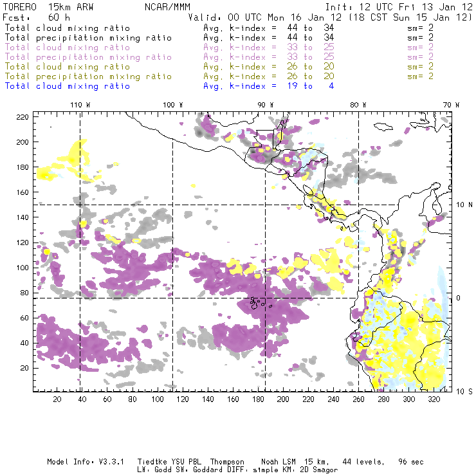476x476 pixels.
Task: Click 'sm= 2' on purple precipitation row
Action: (420, 57)
